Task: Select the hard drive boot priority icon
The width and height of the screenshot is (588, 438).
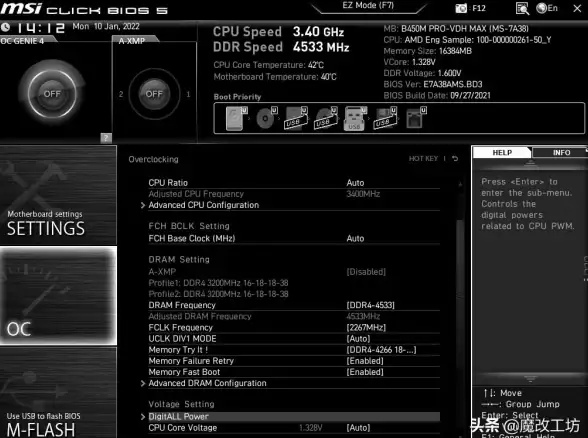Action: point(236,118)
